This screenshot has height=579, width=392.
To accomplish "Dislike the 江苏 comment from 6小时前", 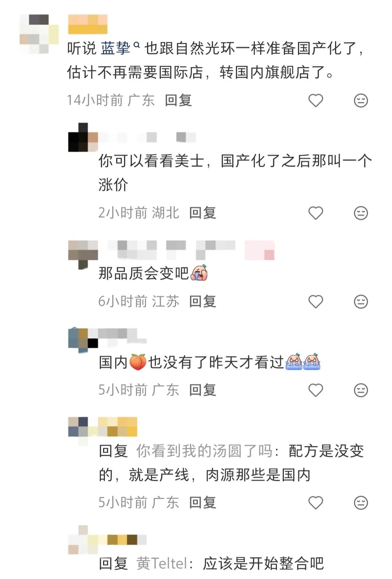I will (361, 302).
